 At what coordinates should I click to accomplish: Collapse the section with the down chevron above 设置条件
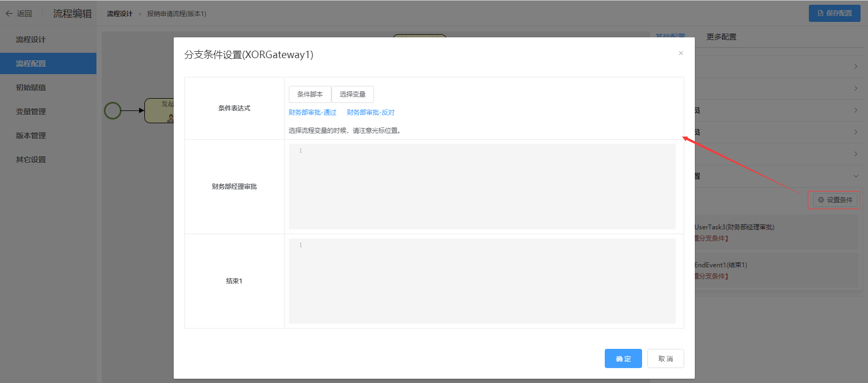[855, 176]
